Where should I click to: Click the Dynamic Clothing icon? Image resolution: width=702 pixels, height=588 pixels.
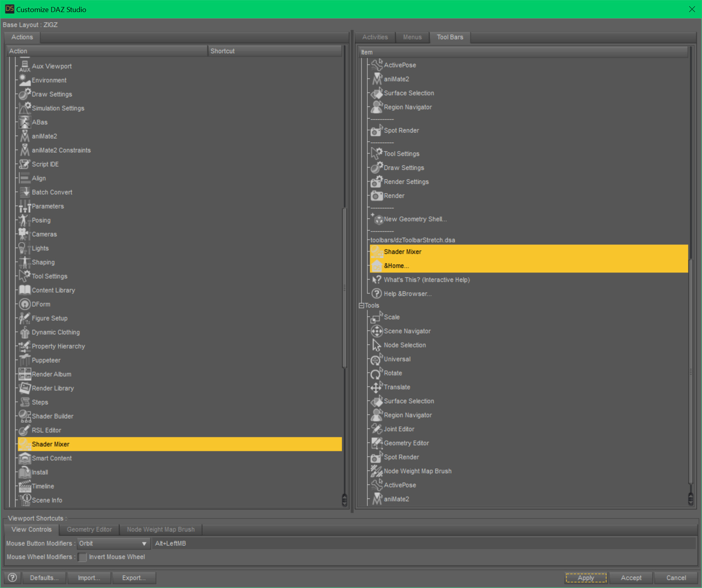coord(25,332)
